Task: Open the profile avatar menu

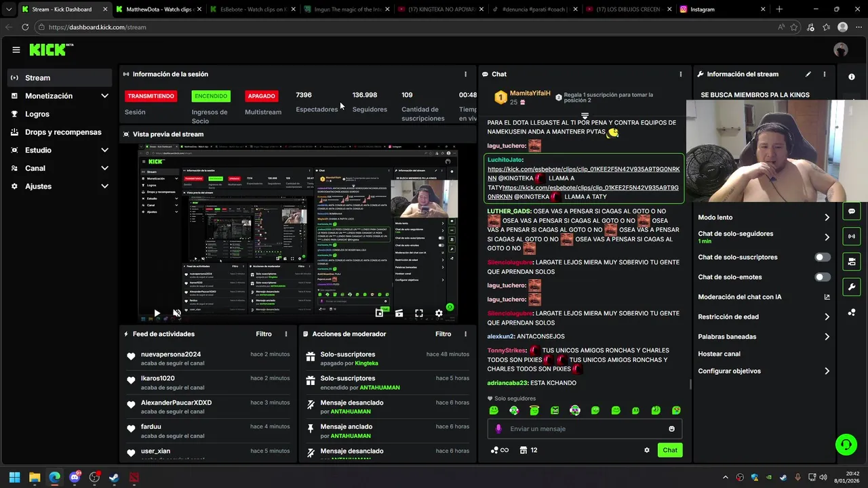Action: tap(841, 49)
